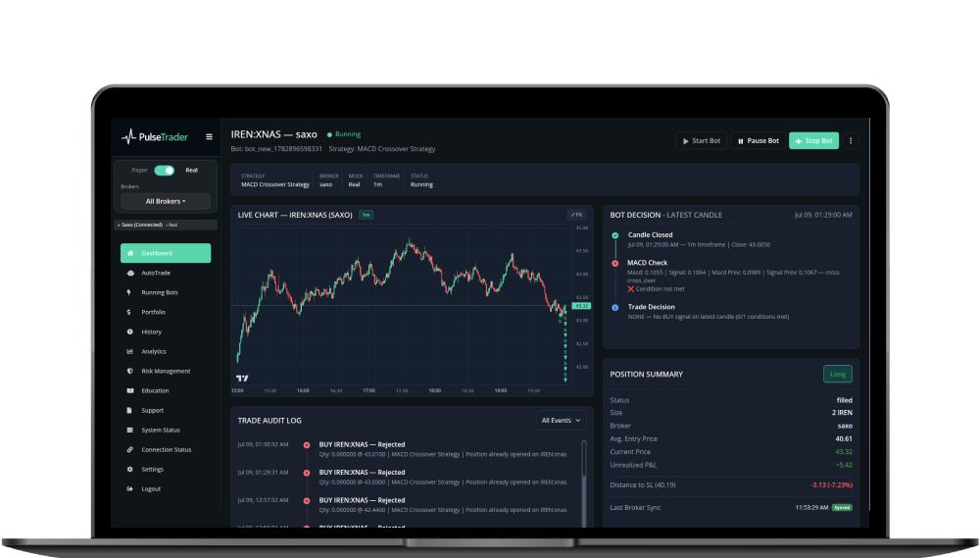Open the three-dot more options menu
This screenshot has height=558, width=980.
tap(851, 141)
